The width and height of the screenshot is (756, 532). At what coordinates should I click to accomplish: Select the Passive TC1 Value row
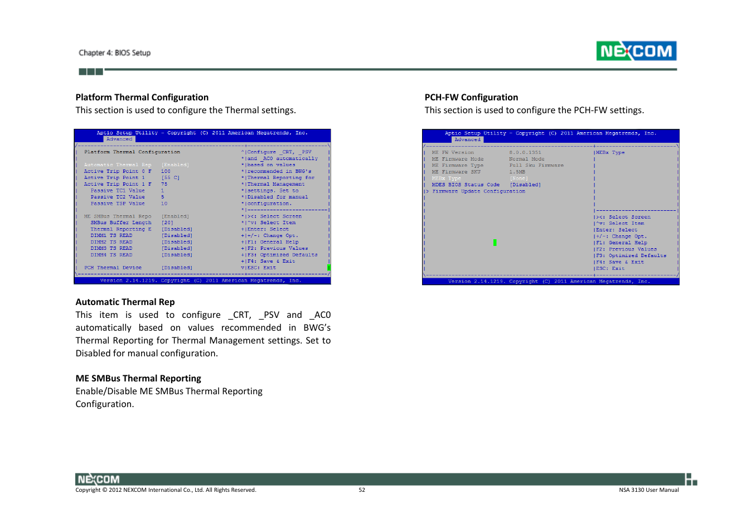pos(127,191)
